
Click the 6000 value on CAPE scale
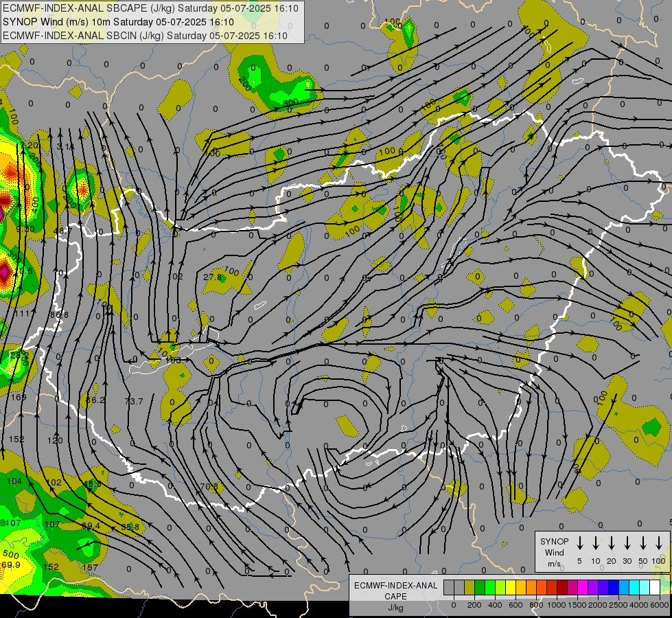660,605
